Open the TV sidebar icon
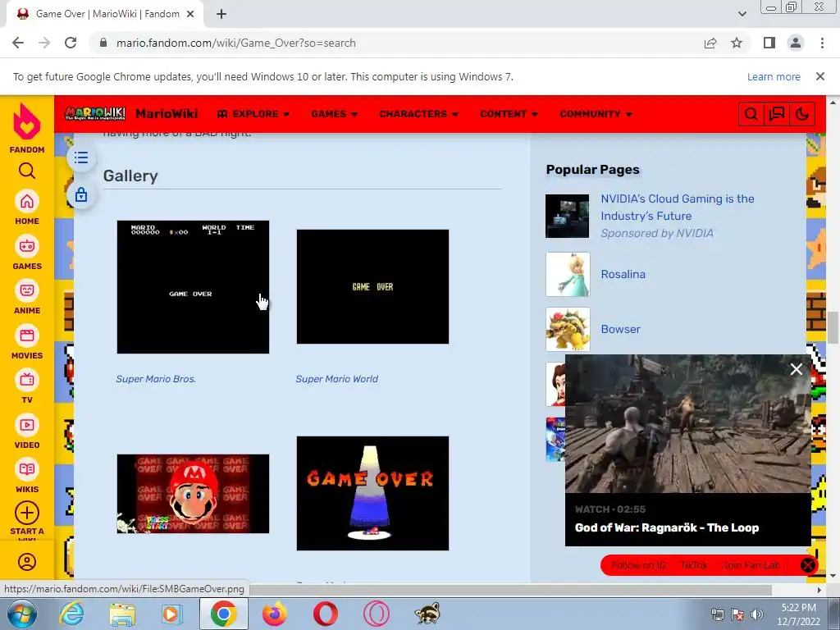This screenshot has width=840, height=630. pos(27,381)
